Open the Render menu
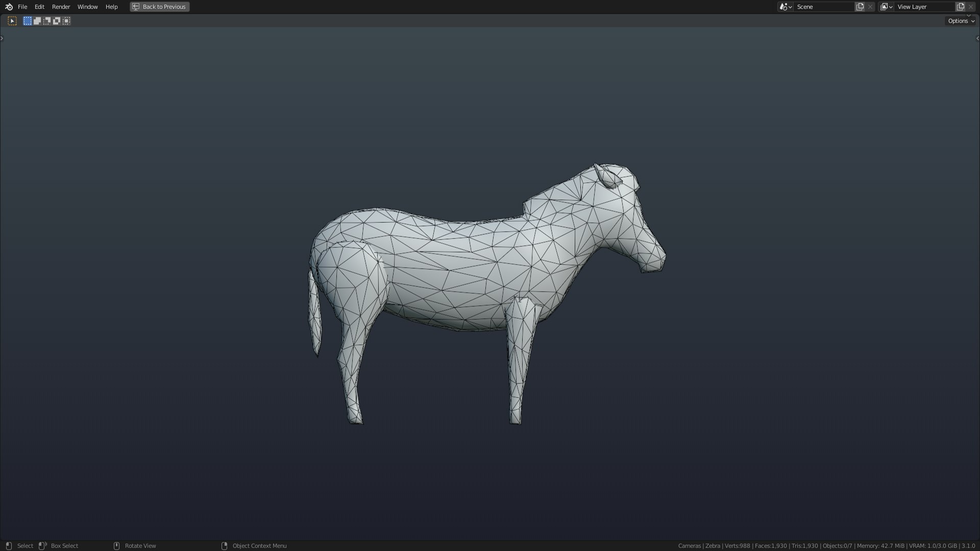The height and width of the screenshot is (551, 980). click(61, 7)
